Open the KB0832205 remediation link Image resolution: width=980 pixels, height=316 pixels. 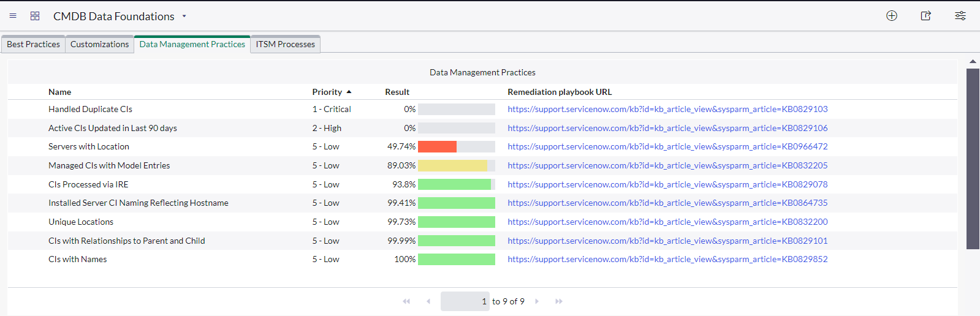[x=667, y=165]
